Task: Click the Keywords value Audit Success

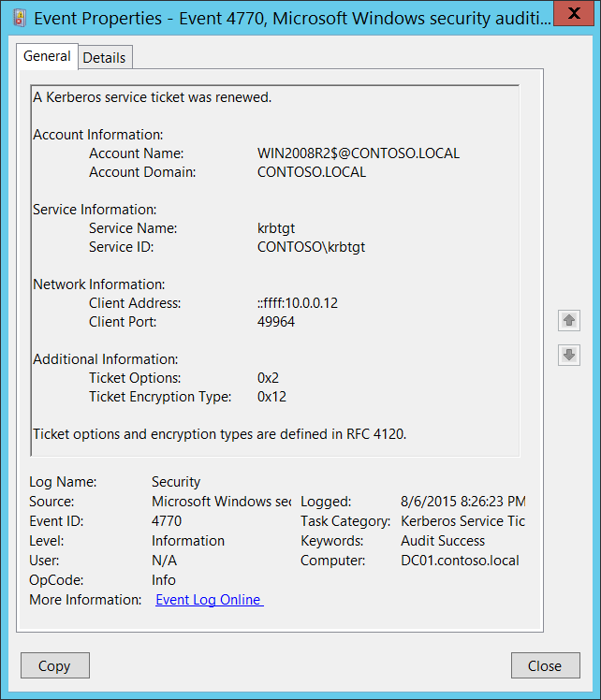Action: click(443, 541)
